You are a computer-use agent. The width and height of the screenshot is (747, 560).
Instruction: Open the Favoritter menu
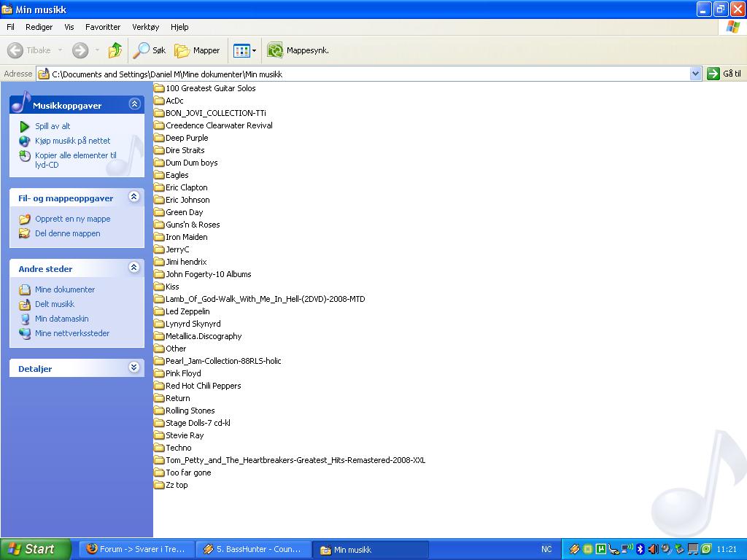pos(103,27)
